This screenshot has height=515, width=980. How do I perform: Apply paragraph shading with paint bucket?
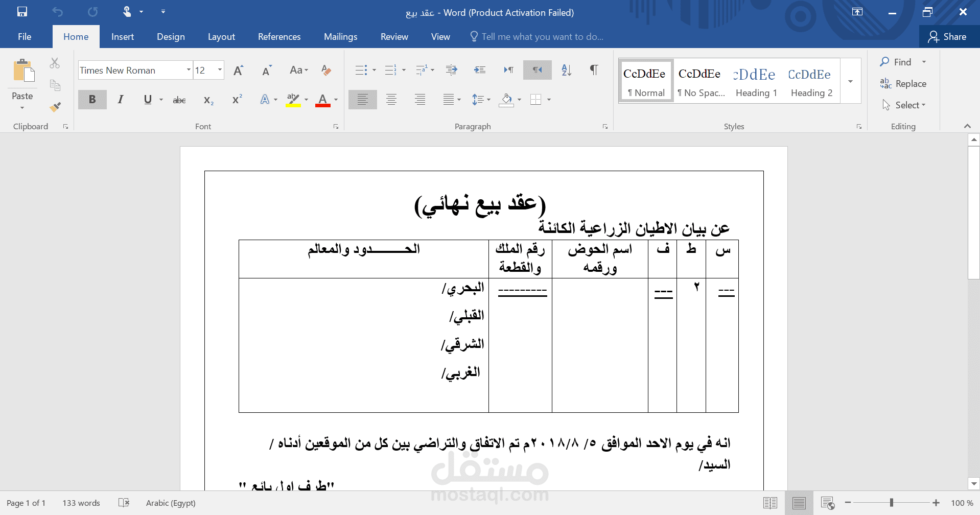pos(506,100)
